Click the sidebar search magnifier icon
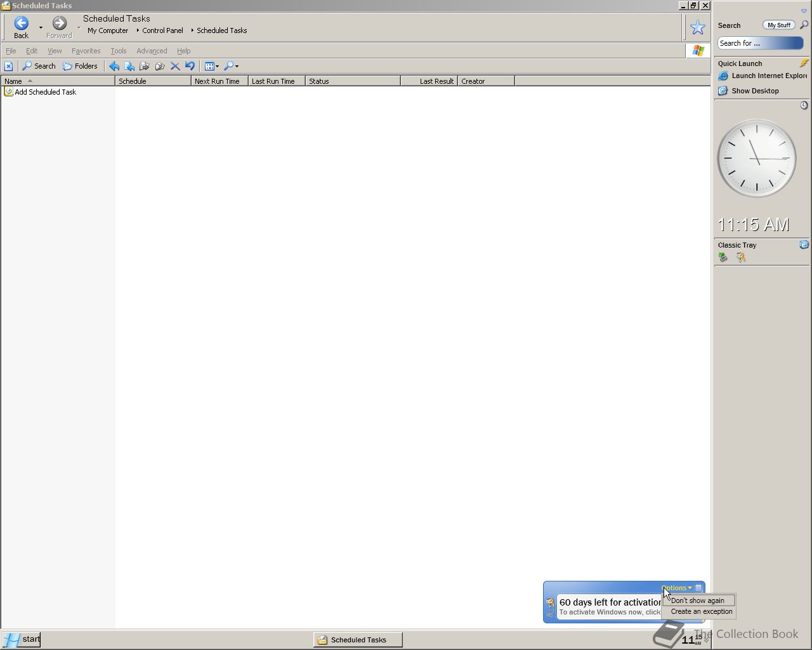 pyautogui.click(x=804, y=25)
